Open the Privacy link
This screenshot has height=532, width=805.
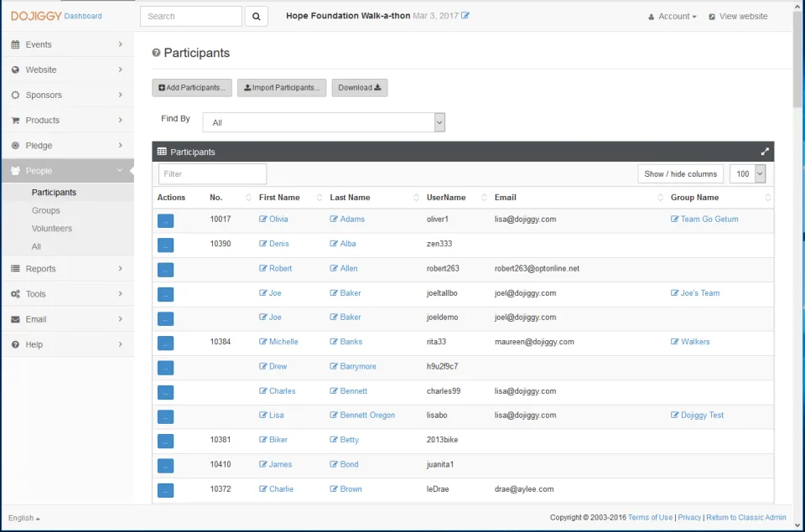pyautogui.click(x=689, y=517)
